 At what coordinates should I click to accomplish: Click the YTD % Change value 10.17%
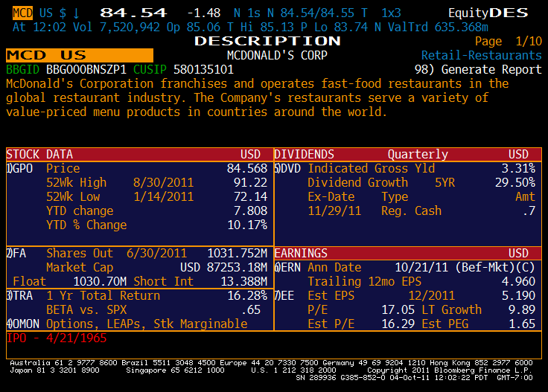point(247,225)
